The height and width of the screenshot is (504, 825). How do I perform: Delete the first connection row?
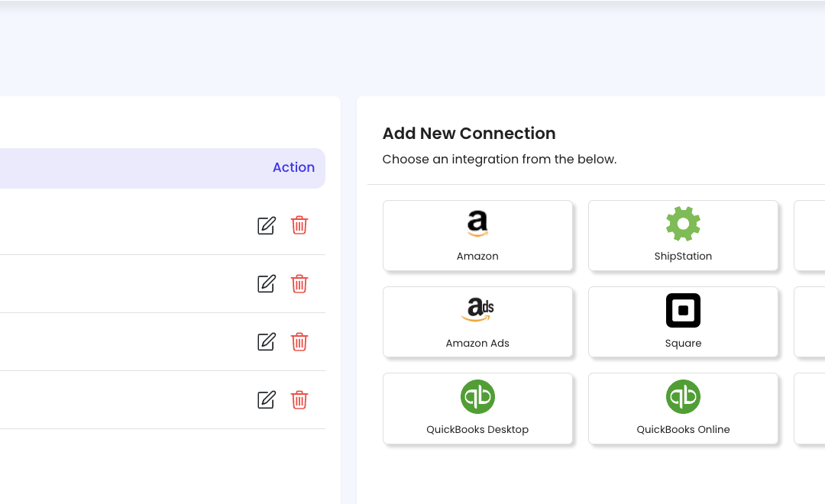pos(299,225)
